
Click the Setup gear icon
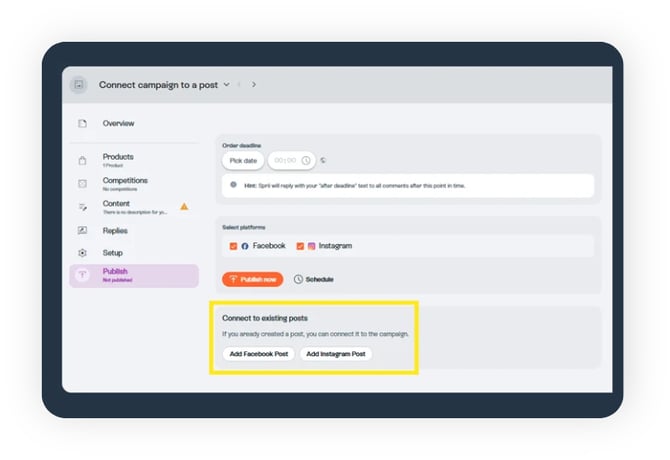[82, 253]
